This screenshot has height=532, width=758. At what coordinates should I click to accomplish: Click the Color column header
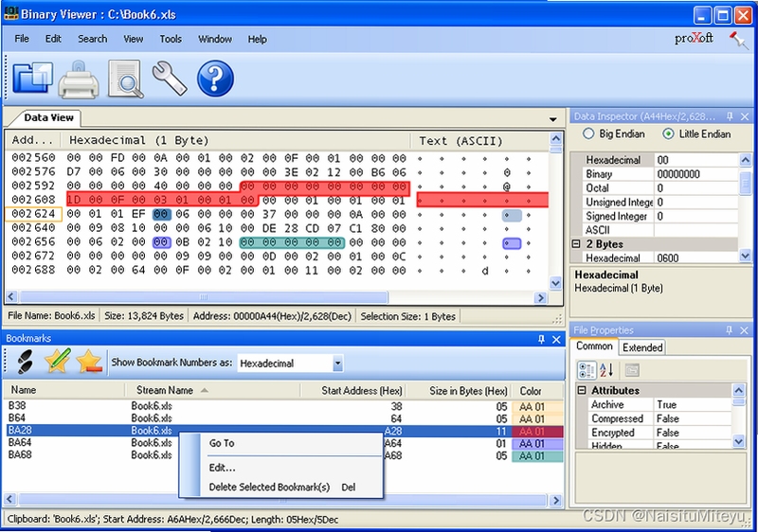(536, 391)
